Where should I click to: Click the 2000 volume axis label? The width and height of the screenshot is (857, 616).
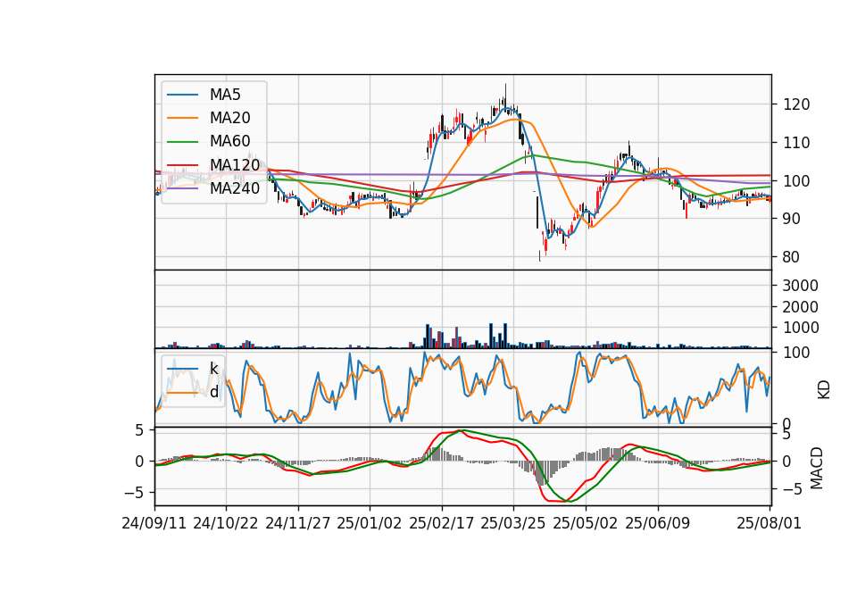click(x=801, y=306)
